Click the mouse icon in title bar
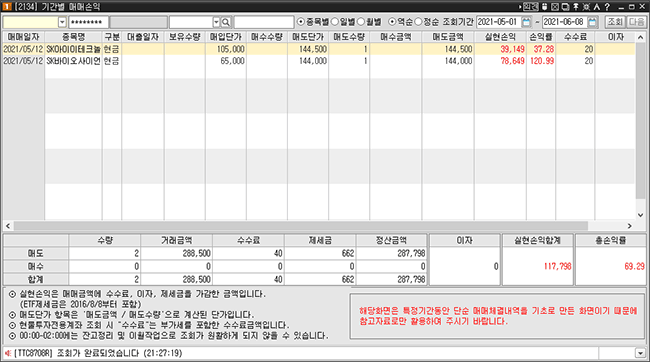This screenshot has height=362, width=650. coord(545,7)
